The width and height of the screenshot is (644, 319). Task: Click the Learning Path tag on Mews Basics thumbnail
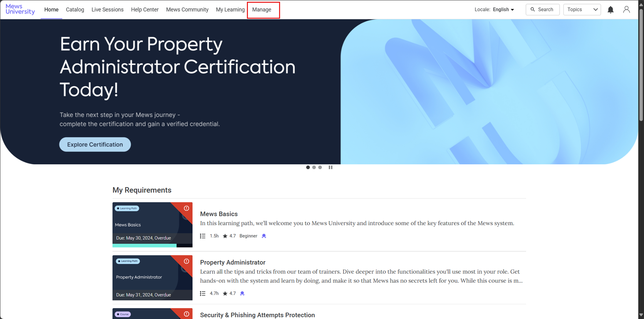point(127,208)
